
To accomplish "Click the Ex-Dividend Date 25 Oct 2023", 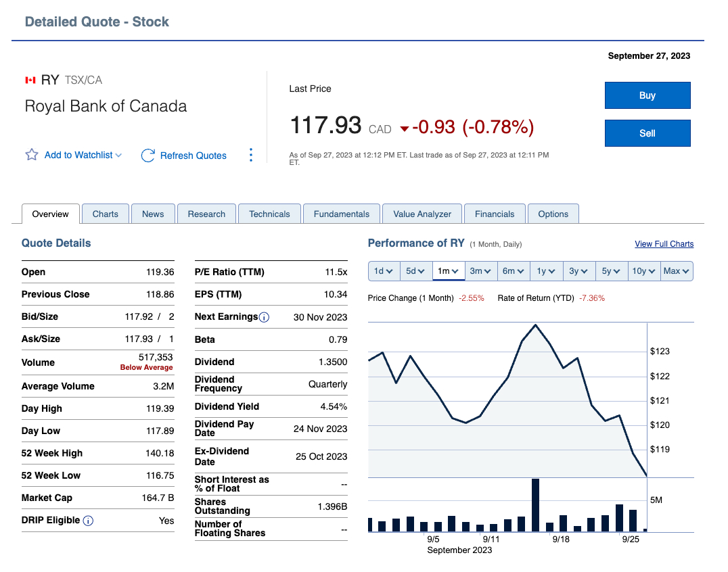I will tap(321, 456).
